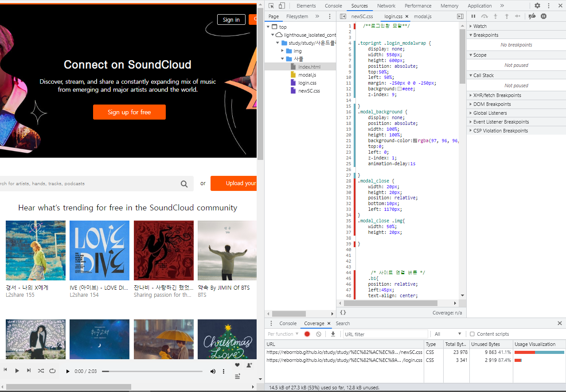The width and height of the screenshot is (566, 392).
Task: Switch to the Elements panel tab
Action: tap(306, 6)
